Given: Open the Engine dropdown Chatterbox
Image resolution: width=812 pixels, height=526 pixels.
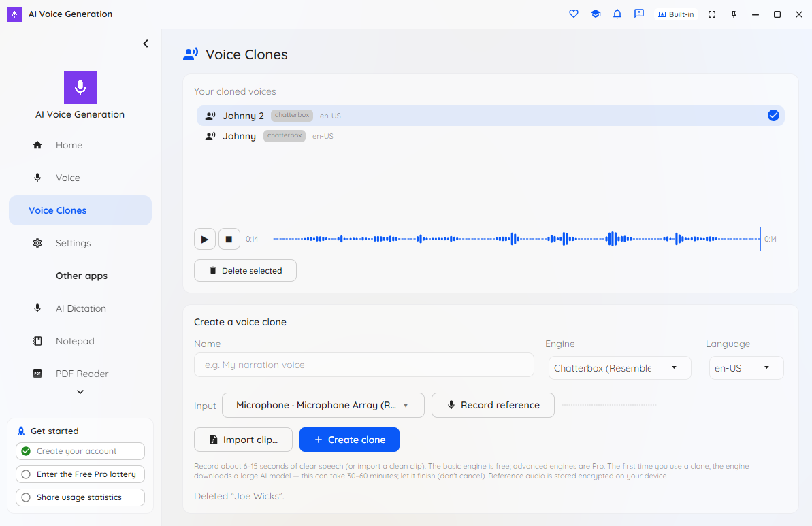Looking at the screenshot, I should coord(620,368).
